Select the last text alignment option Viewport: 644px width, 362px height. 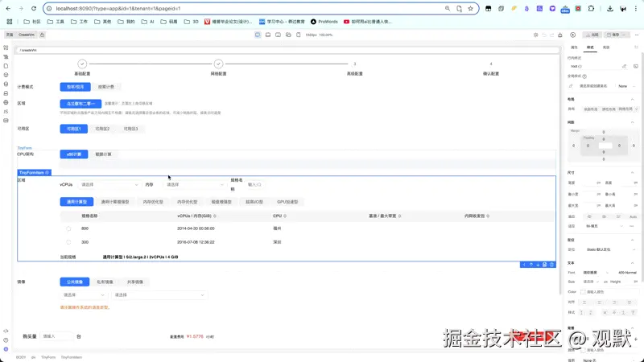630,302
